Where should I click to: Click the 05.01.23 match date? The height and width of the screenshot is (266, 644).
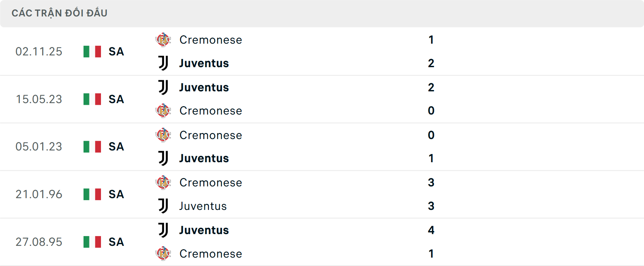pyautogui.click(x=39, y=147)
